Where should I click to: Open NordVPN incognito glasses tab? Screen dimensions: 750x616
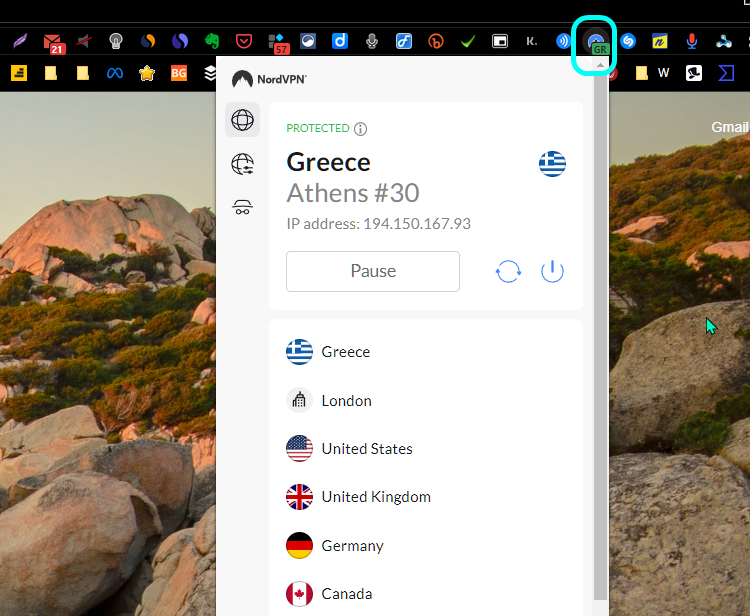(243, 207)
